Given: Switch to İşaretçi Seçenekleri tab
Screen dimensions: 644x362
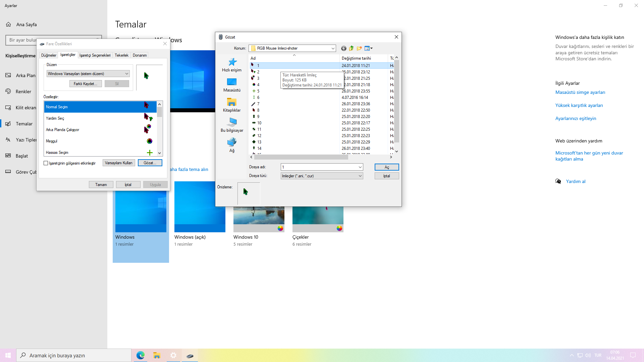Looking at the screenshot, I should pos(95,55).
